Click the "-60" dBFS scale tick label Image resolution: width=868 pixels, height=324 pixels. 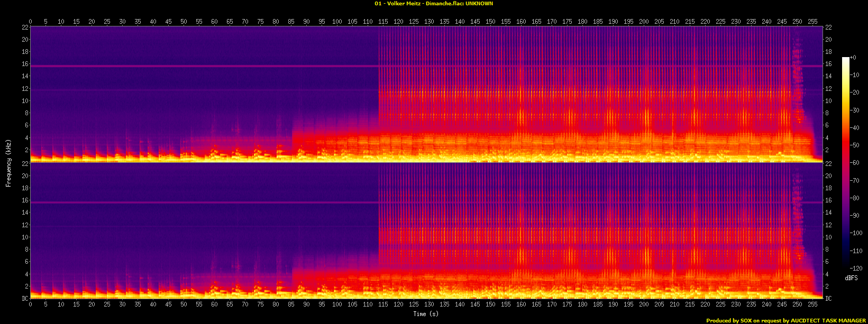click(x=855, y=163)
